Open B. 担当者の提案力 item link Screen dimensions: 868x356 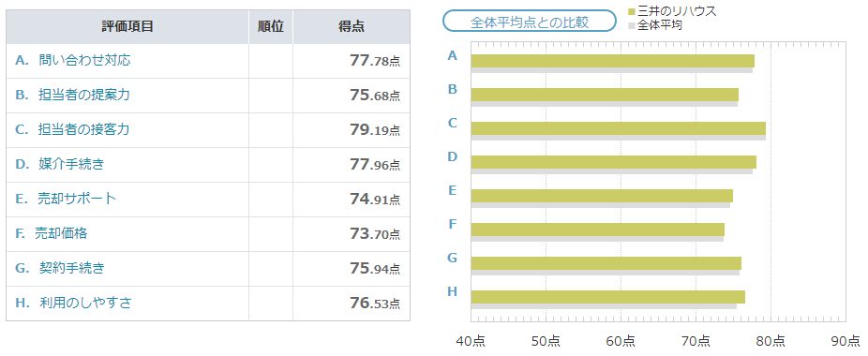pos(72,96)
